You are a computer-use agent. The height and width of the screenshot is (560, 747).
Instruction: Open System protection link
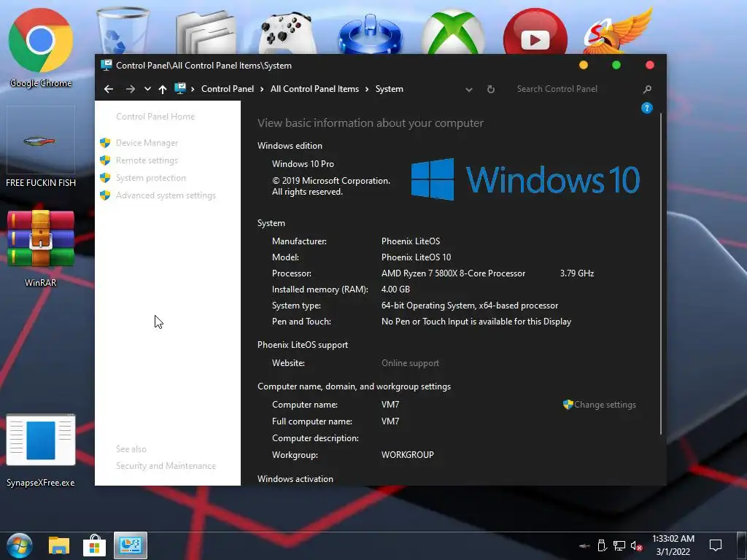pos(150,178)
